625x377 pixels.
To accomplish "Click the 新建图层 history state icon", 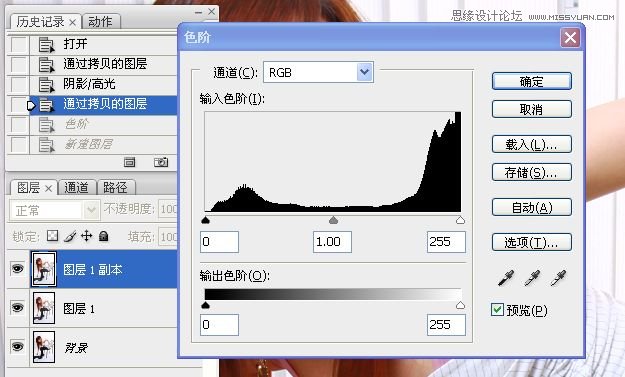I will point(46,145).
